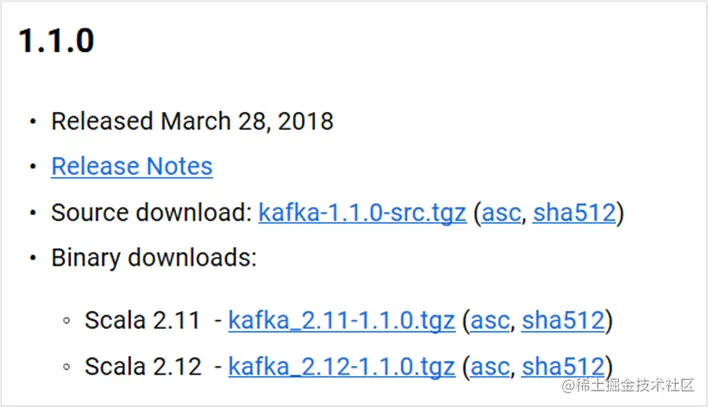Download kafka-1.1.0-src.tgz source archive
This screenshot has width=708, height=407.
tap(362, 212)
